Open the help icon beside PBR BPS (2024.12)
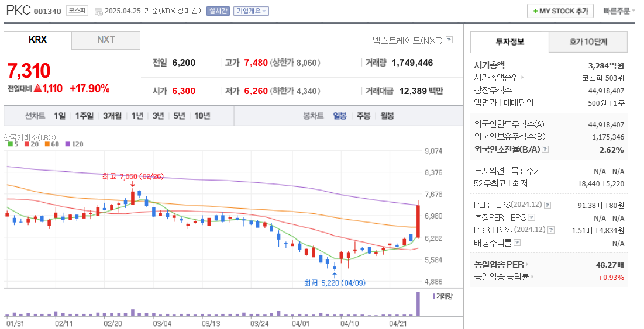This screenshot has width=644, height=329. tap(551, 230)
